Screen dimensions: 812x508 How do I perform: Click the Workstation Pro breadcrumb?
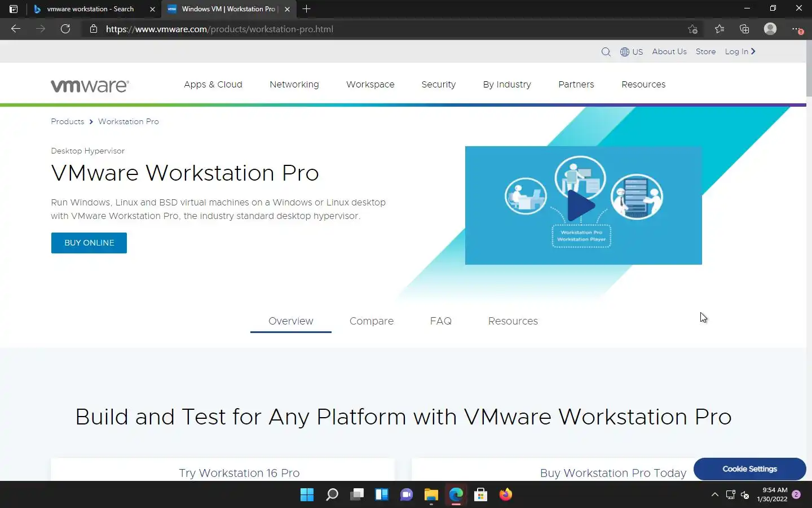[x=129, y=121]
